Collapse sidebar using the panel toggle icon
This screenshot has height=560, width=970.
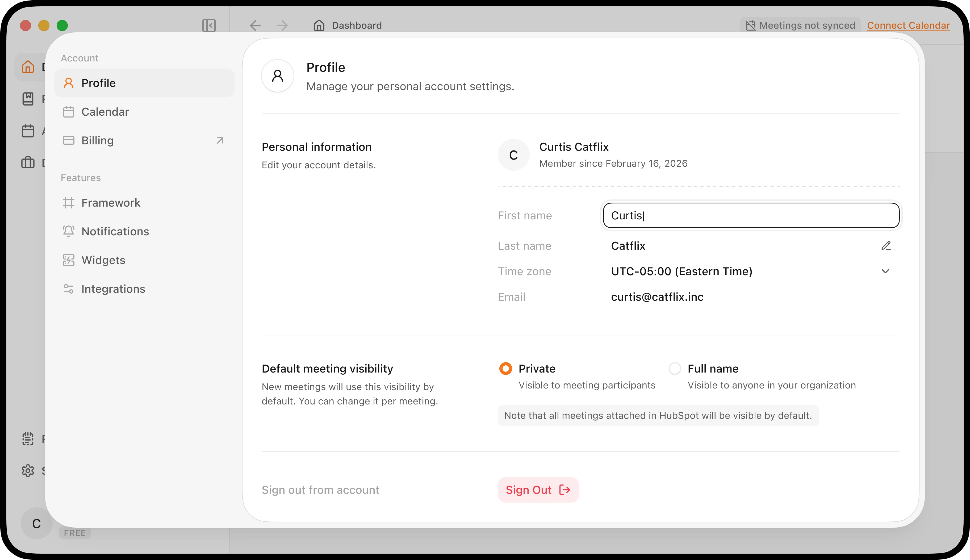[x=209, y=25]
